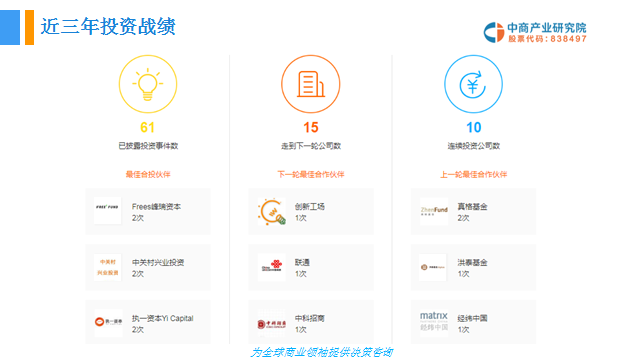The image size is (625, 360).
Task: Click the 近三年投资战绩 title
Action: [x=108, y=27]
